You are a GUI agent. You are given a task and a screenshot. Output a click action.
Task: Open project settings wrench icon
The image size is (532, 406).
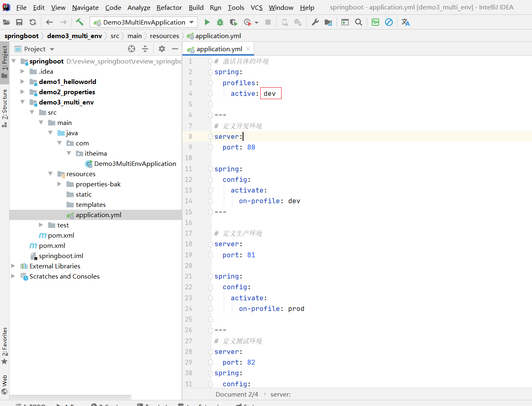pos(315,22)
